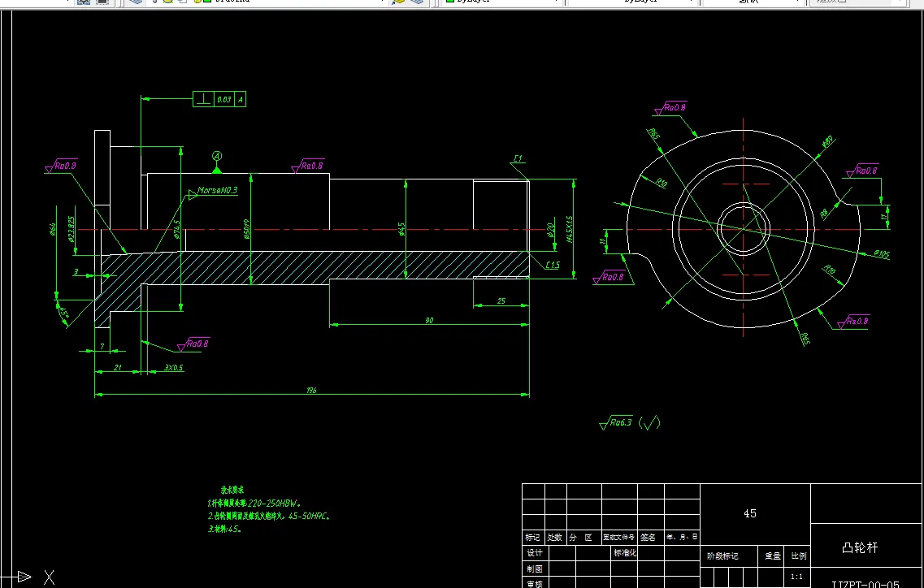Select the 标记 title block cell
The image size is (924, 588).
pyautogui.click(x=533, y=538)
